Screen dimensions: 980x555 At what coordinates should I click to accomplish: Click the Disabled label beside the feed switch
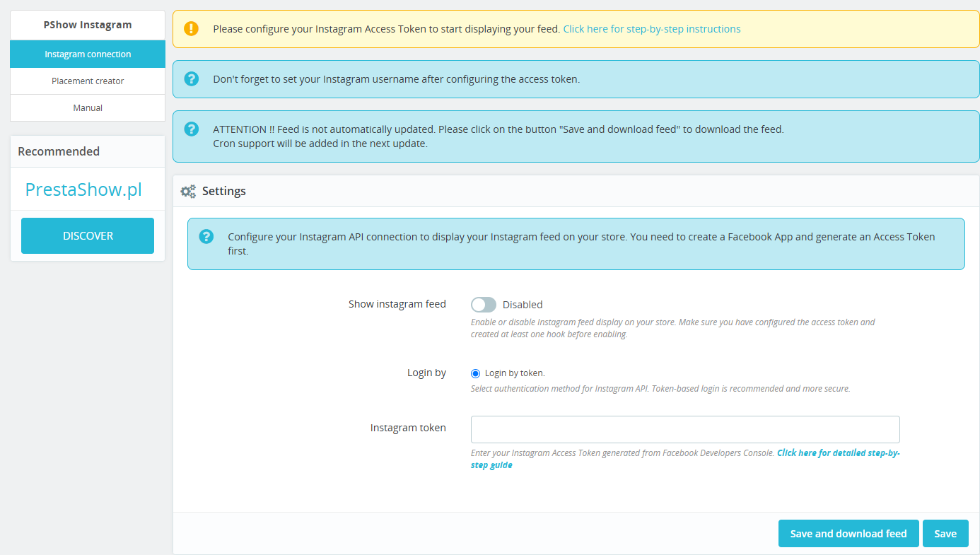(523, 305)
